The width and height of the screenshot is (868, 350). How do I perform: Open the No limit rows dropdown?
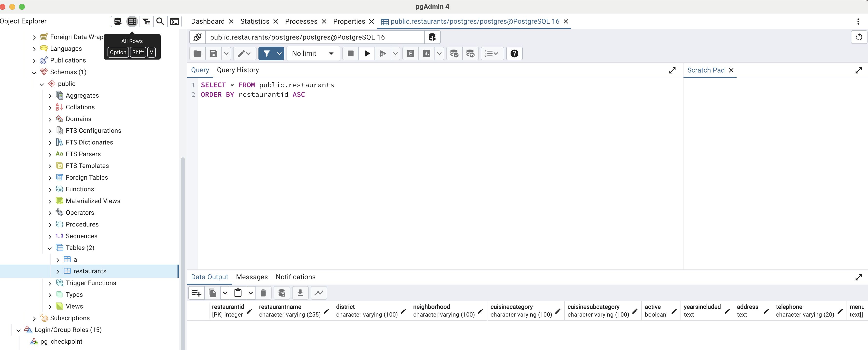312,54
